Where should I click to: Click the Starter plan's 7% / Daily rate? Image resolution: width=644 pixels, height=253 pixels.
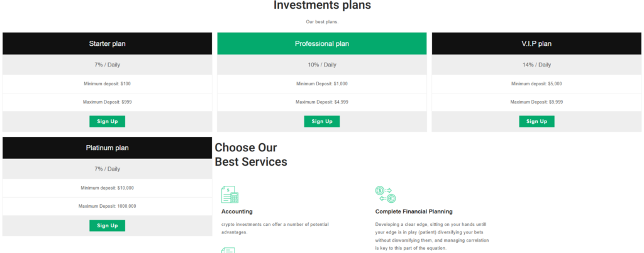(x=107, y=65)
